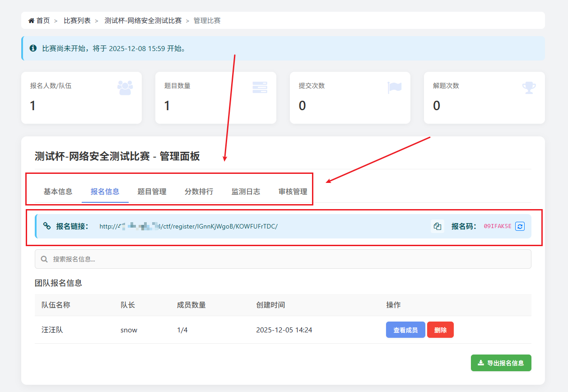
Task: Click the trophy icon on 解题次数 card
Action: (x=529, y=88)
